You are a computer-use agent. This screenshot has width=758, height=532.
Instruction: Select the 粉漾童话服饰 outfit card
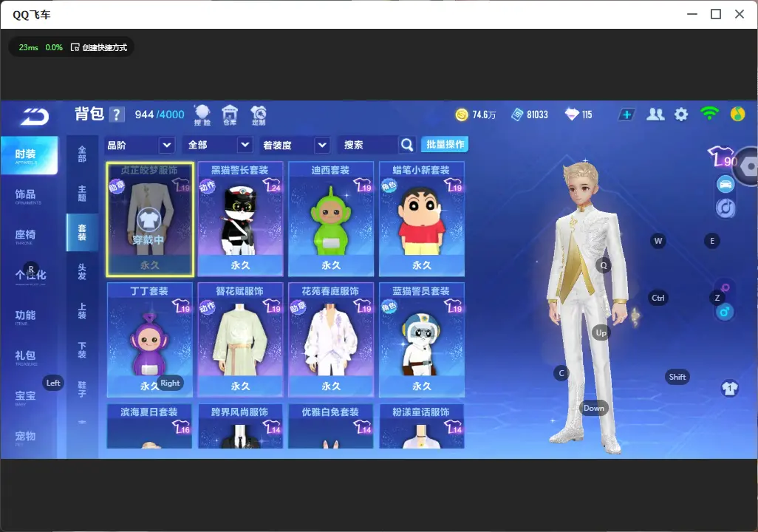click(x=422, y=426)
